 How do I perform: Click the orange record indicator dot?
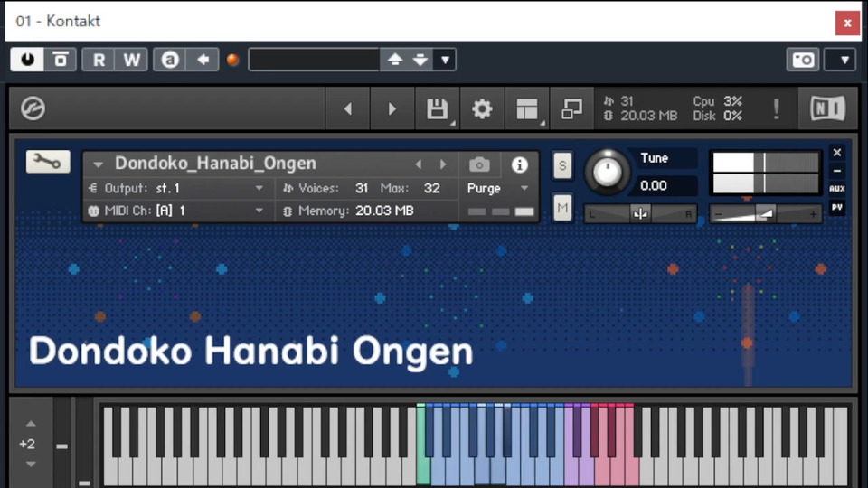[233, 60]
